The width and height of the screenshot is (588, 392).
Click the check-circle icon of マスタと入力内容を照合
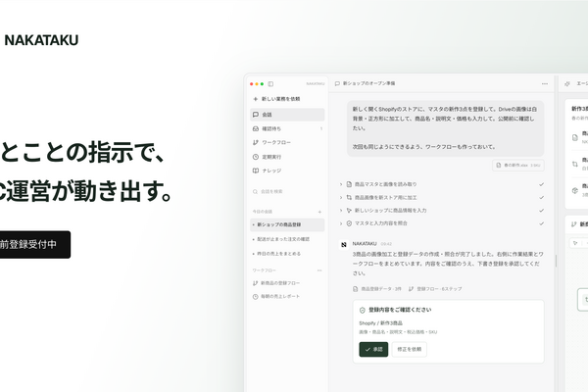click(x=349, y=223)
